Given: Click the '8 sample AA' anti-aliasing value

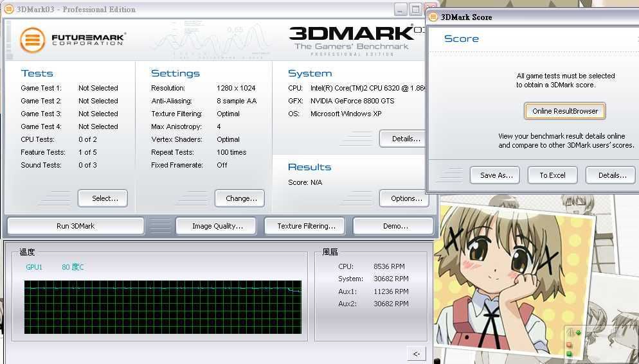Looking at the screenshot, I should (237, 101).
